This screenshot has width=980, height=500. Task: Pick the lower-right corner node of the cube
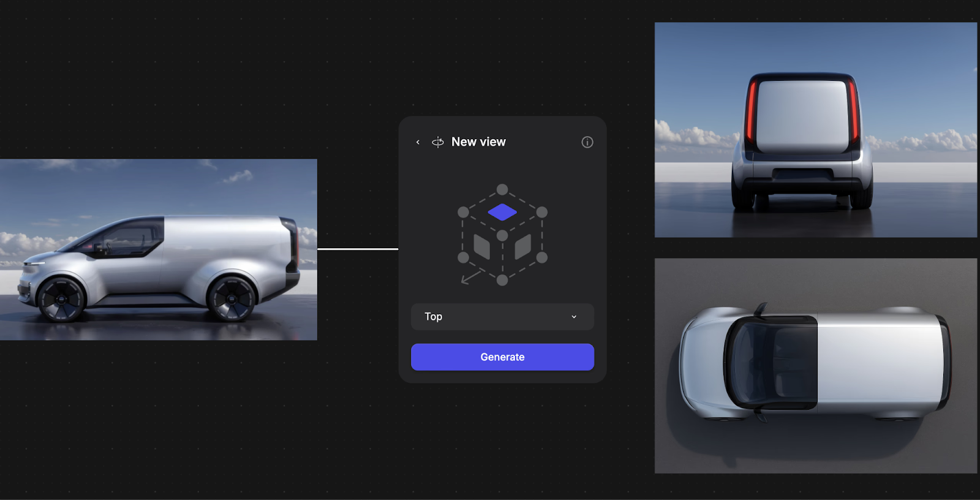click(541, 258)
